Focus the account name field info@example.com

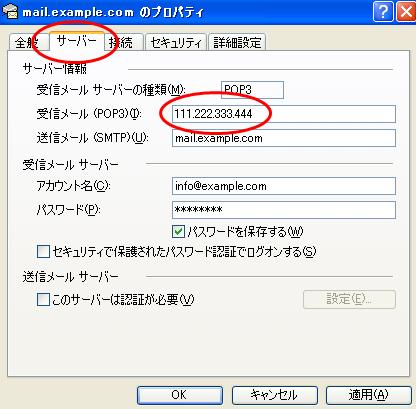(284, 186)
